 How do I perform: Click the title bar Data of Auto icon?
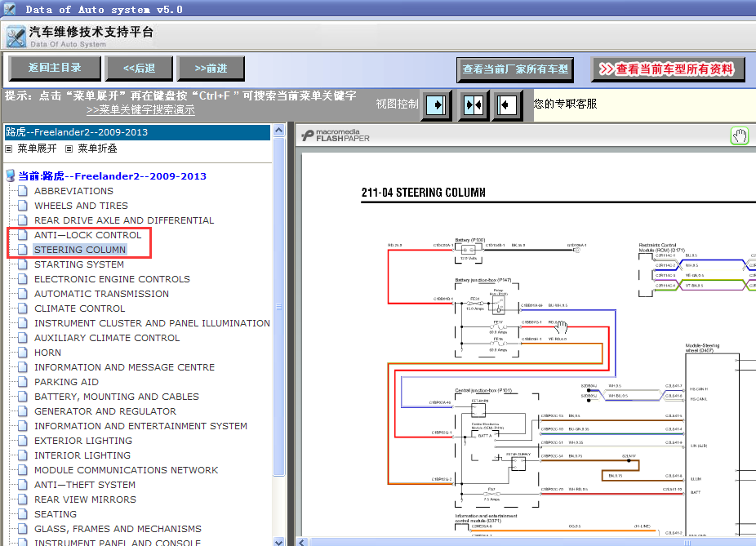tap(9, 9)
